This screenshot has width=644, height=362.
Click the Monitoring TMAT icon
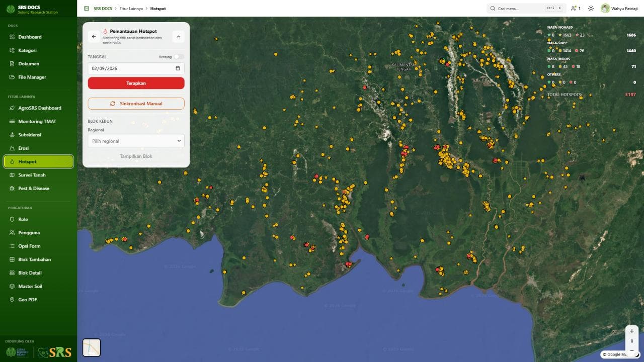coord(13,121)
